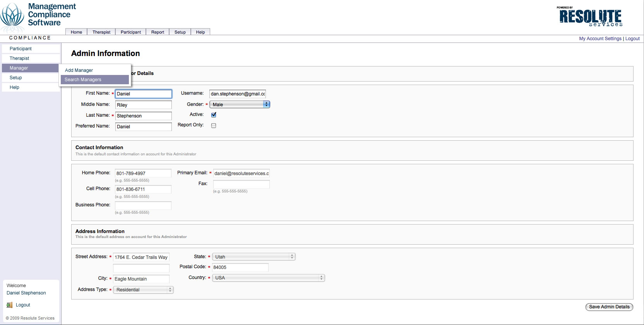Click the sidebar Logout text link
This screenshot has width=644, height=325.
click(23, 305)
